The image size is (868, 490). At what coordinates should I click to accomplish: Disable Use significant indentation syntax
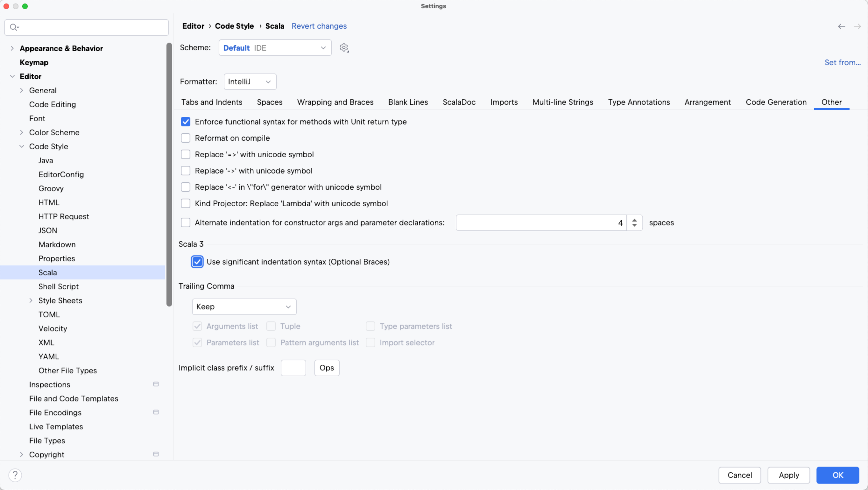click(197, 261)
